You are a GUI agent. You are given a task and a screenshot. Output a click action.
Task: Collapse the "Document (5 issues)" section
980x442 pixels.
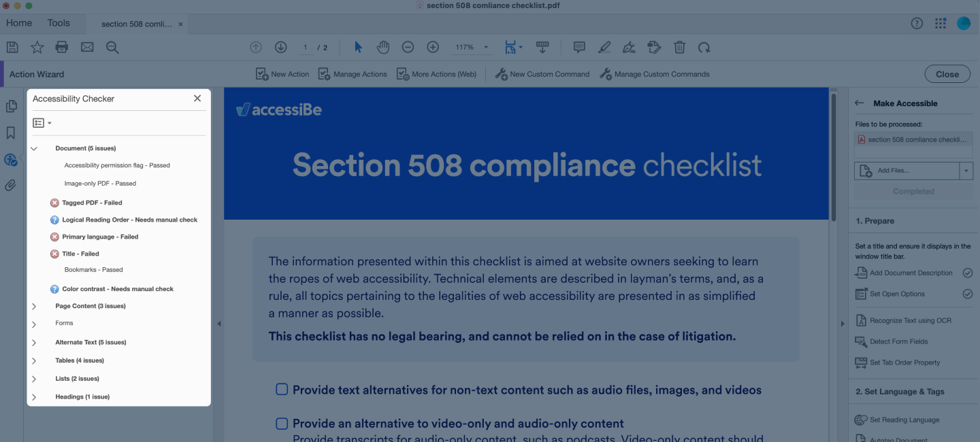coord(33,148)
